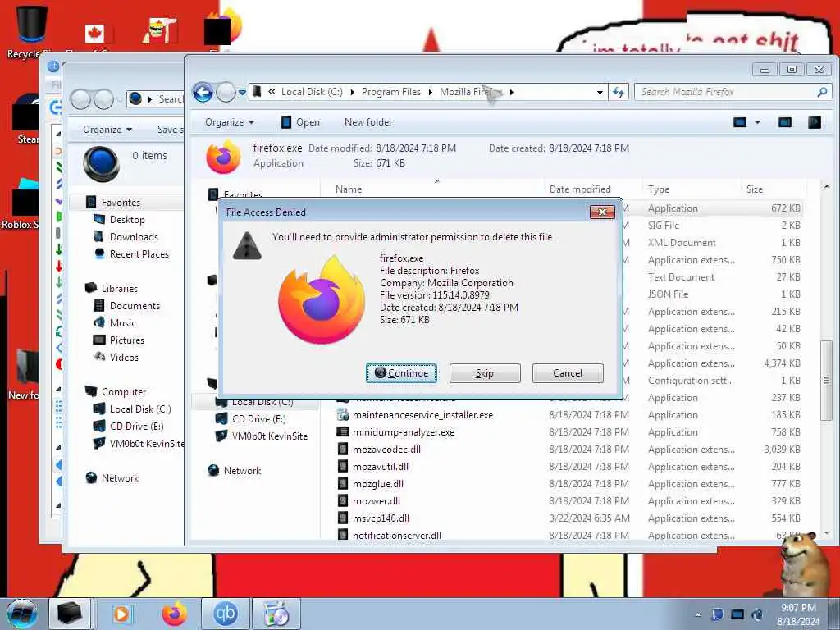Image resolution: width=840 pixels, height=630 pixels.
Task: Open Documents in the back window sidebar
Action: point(135,305)
